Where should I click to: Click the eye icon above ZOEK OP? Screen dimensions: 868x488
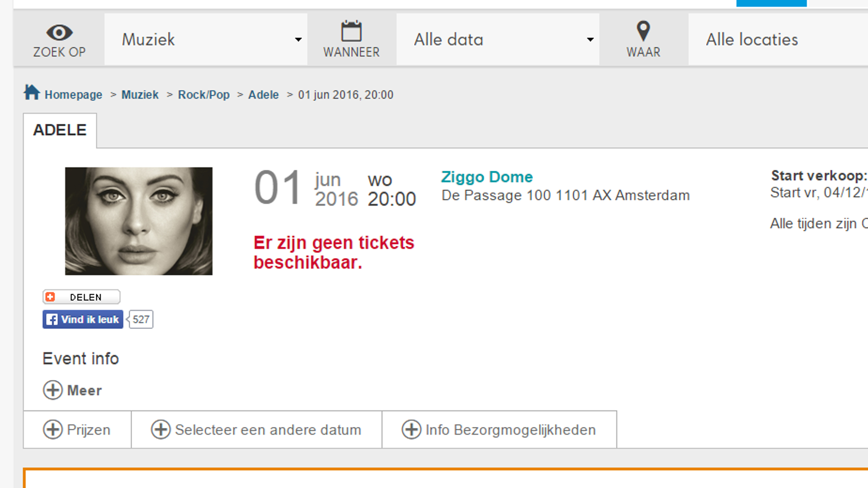tap(59, 33)
